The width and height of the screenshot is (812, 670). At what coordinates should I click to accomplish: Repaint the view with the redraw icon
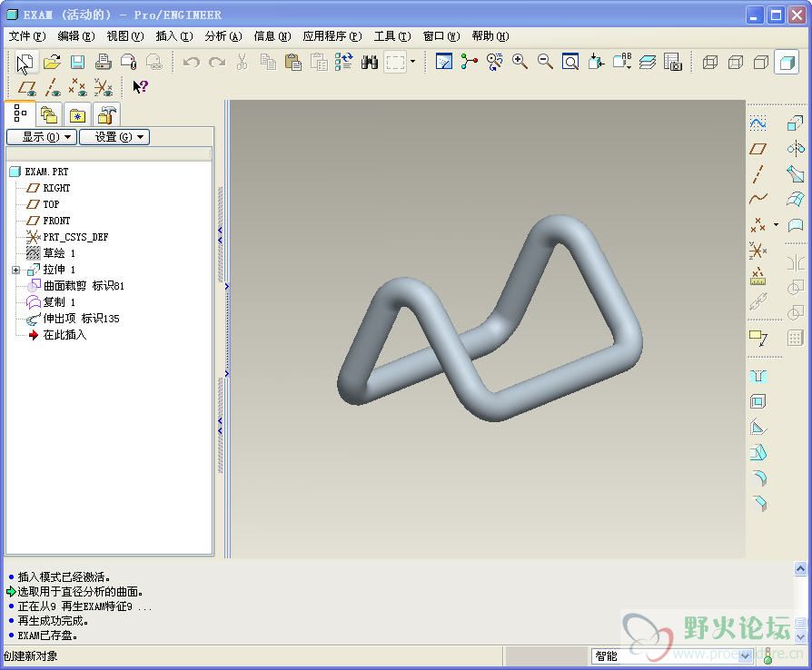[x=444, y=62]
